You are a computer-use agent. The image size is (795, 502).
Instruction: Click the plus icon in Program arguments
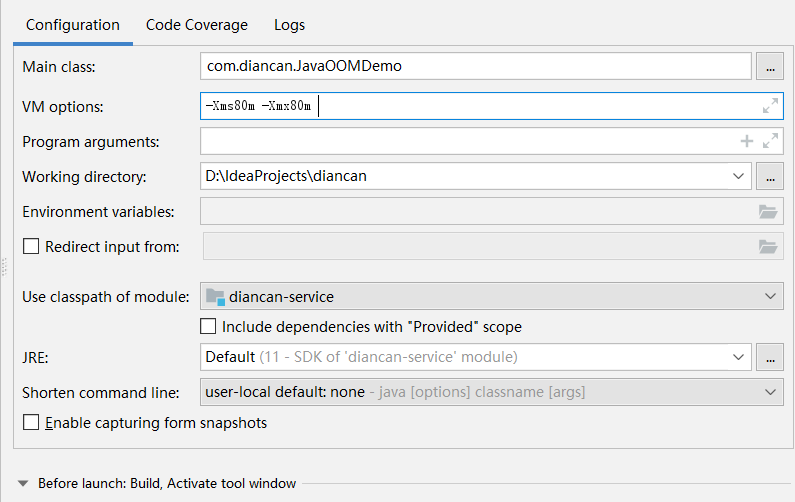click(x=746, y=142)
